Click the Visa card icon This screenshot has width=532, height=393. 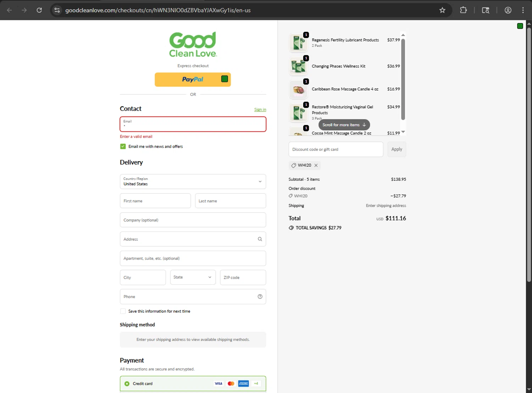pyautogui.click(x=218, y=383)
